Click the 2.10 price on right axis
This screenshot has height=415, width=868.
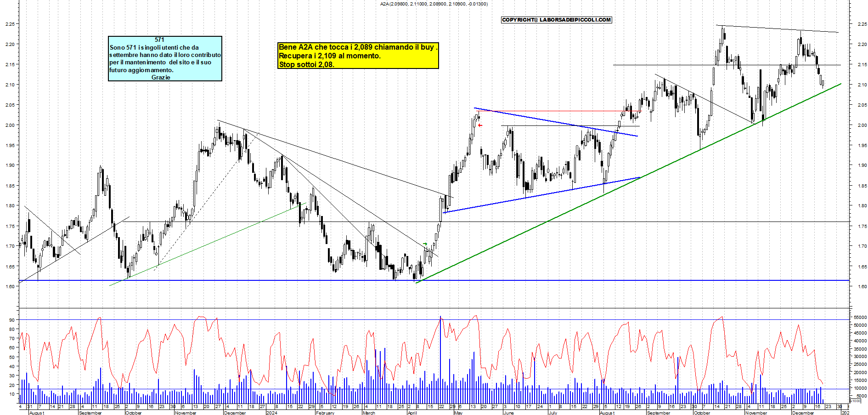[862, 85]
